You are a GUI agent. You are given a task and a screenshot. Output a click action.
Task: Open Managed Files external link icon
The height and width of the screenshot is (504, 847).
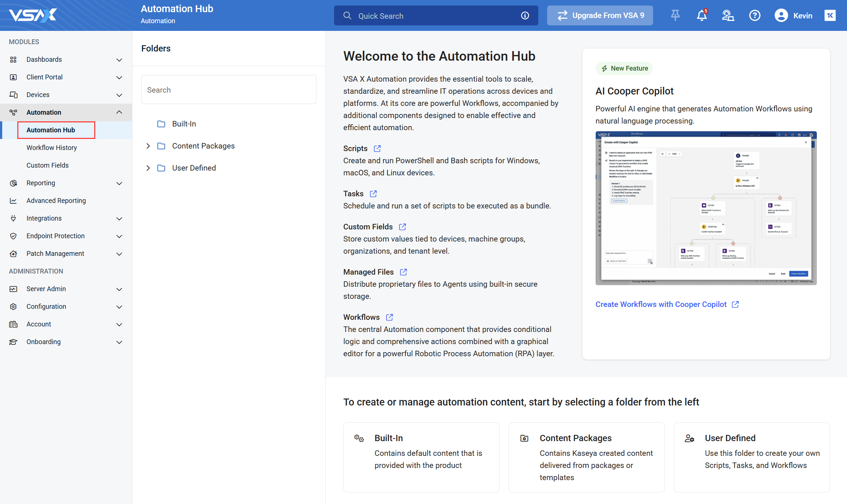(x=403, y=272)
